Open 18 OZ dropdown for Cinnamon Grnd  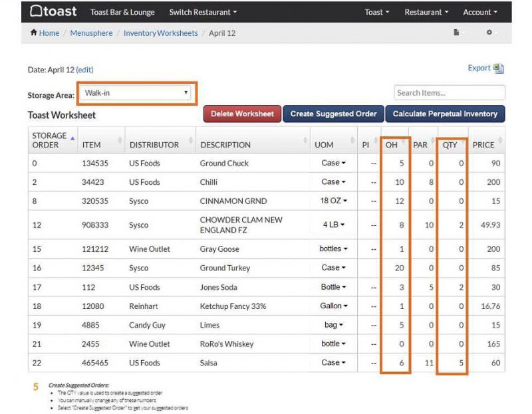coord(334,201)
